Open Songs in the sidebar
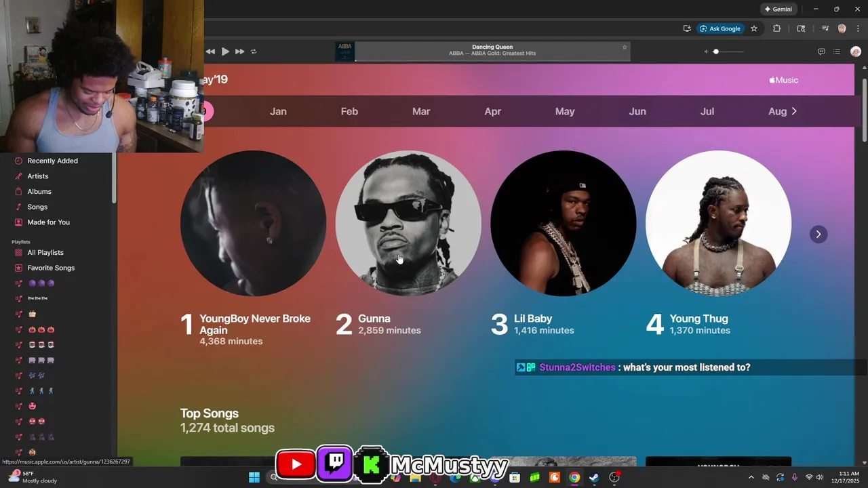 [37, 207]
